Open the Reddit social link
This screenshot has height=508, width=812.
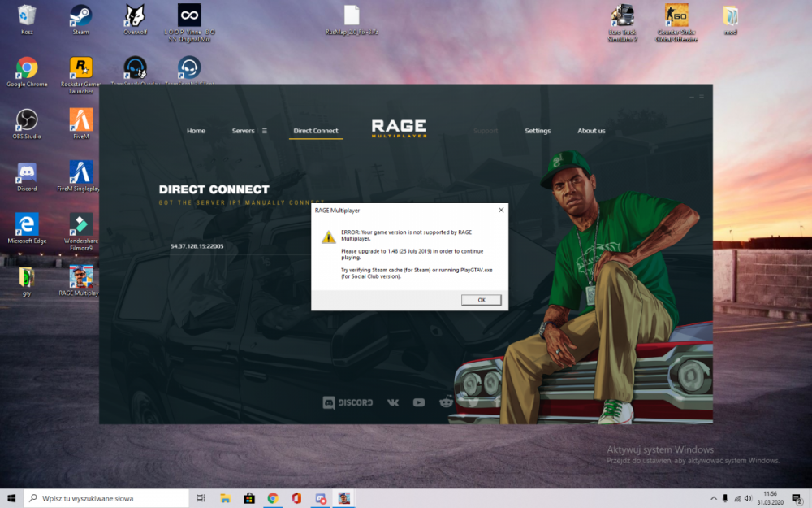click(x=446, y=402)
